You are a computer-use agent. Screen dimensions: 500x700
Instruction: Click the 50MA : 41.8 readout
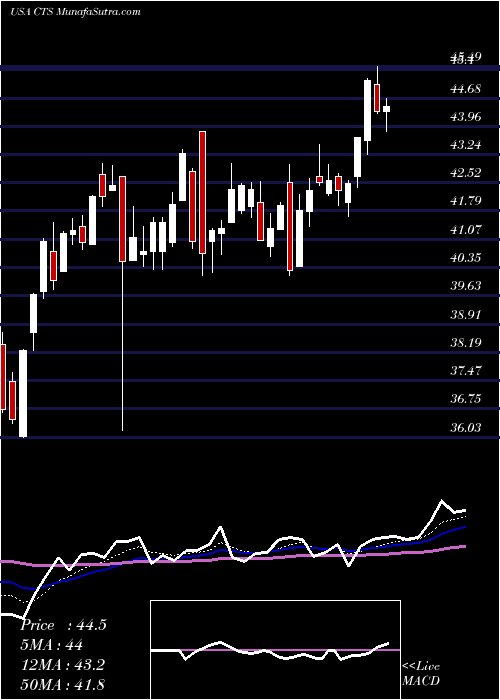[62, 684]
